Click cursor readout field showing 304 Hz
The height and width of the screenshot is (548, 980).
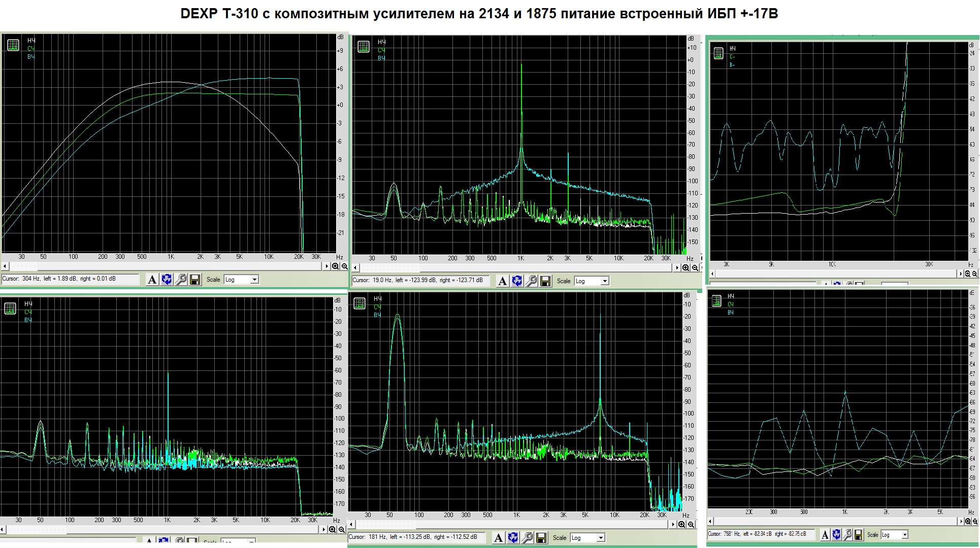(x=70, y=279)
